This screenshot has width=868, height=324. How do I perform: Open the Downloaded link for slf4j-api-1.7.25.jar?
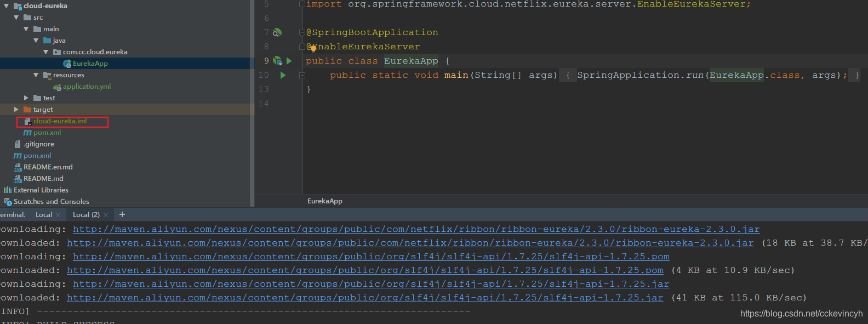[365, 298]
